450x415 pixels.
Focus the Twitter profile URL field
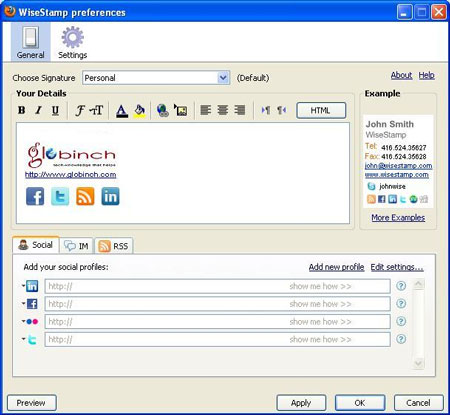point(217,339)
